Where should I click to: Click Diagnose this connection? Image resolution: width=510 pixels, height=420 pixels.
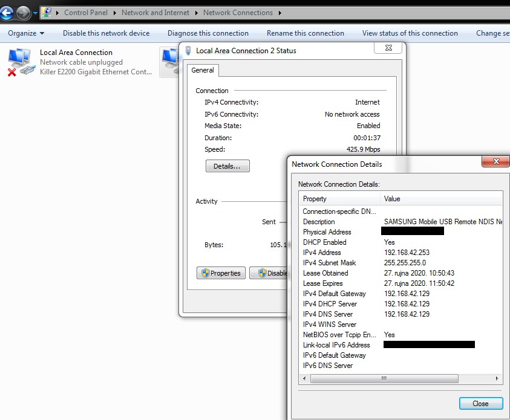coord(208,33)
